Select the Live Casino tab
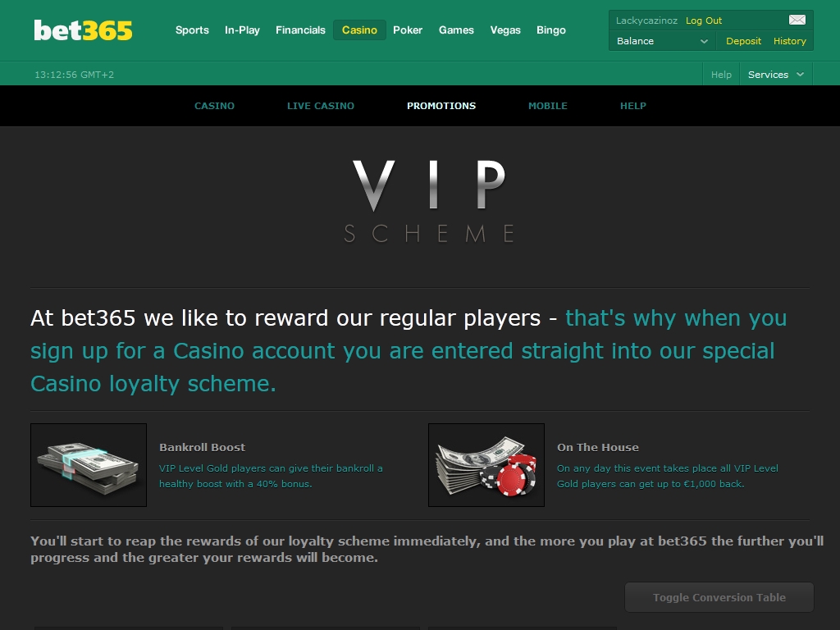This screenshot has height=630, width=840. tap(321, 106)
